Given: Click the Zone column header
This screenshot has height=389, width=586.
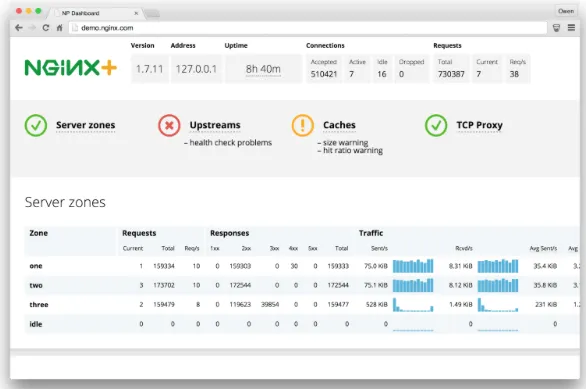Looking at the screenshot, I should click(x=38, y=233).
